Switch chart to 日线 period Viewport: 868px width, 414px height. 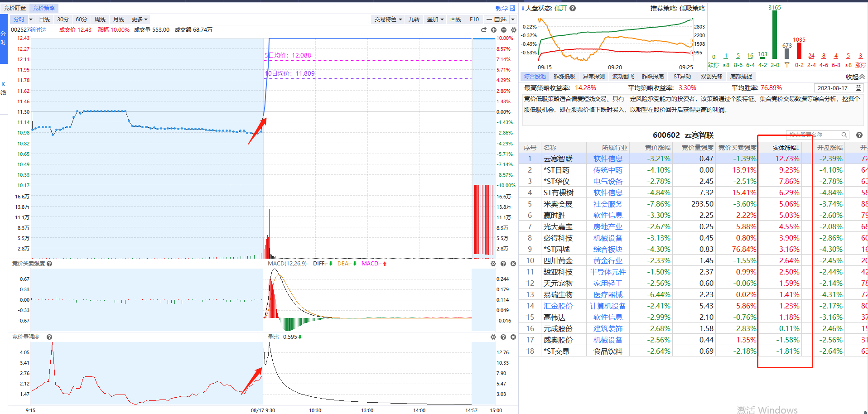pyautogui.click(x=44, y=19)
